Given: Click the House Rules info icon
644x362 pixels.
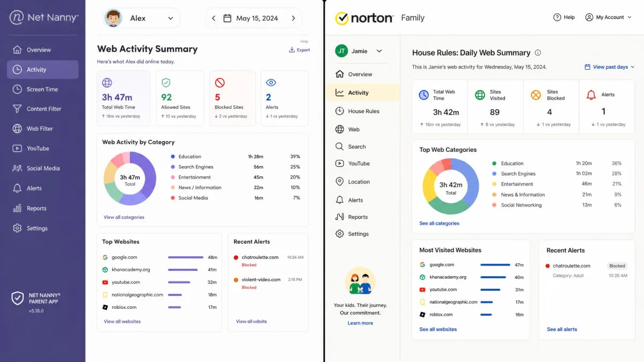Looking at the screenshot, I should pos(538,53).
